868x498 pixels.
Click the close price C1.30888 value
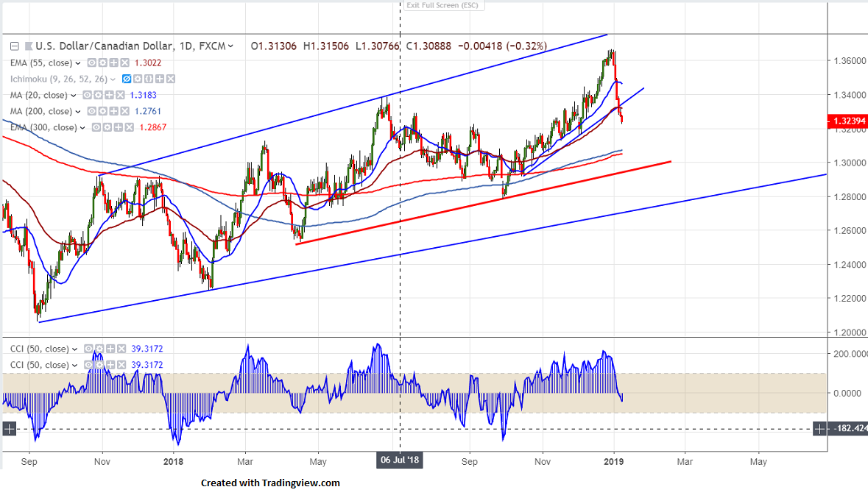pyautogui.click(x=428, y=46)
